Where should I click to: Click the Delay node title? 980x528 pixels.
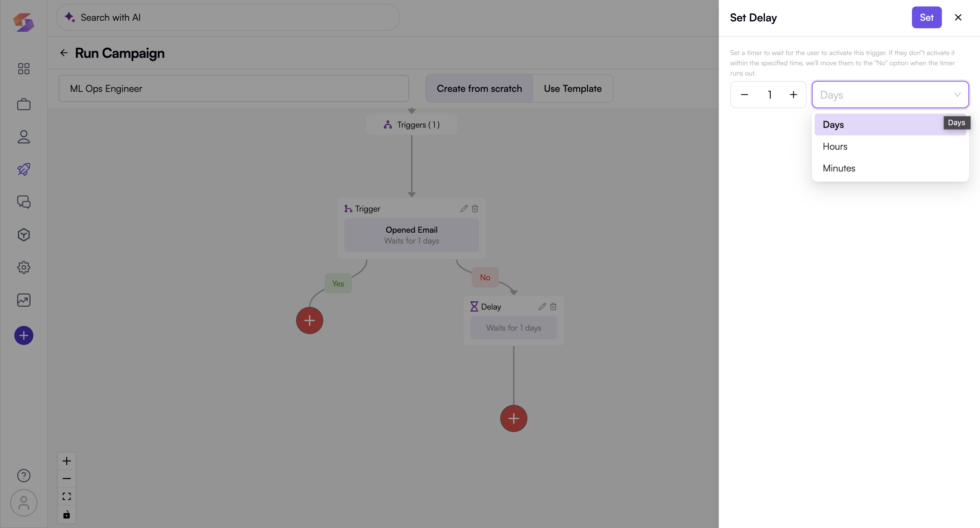click(x=491, y=307)
